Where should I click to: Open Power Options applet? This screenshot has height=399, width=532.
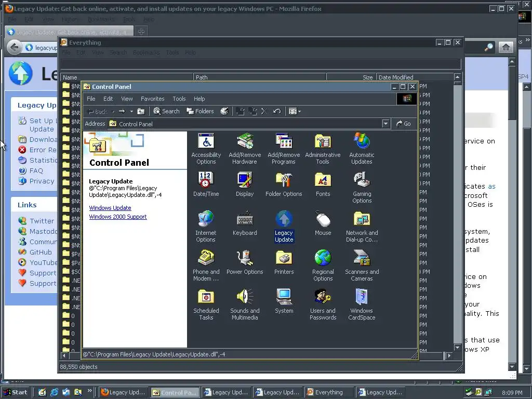tap(245, 262)
